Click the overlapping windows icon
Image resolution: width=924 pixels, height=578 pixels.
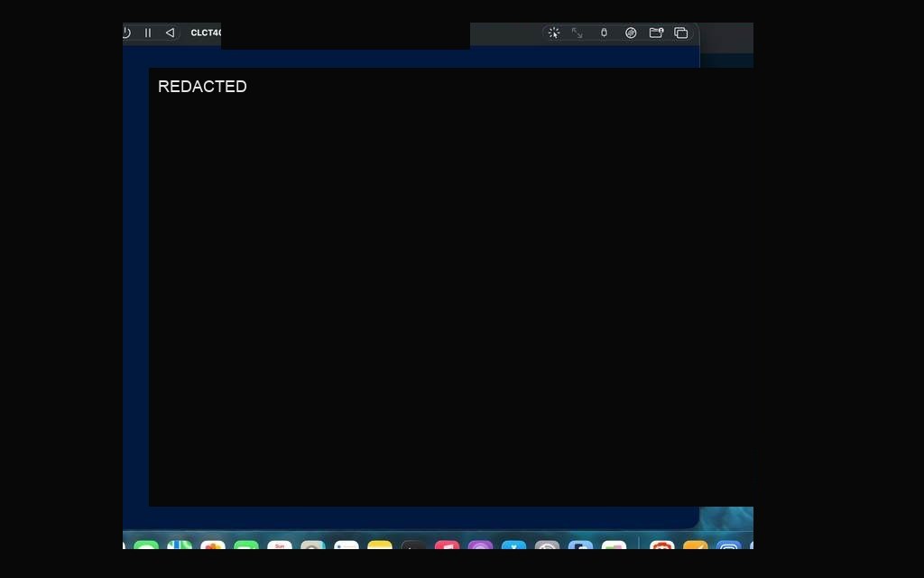(681, 33)
